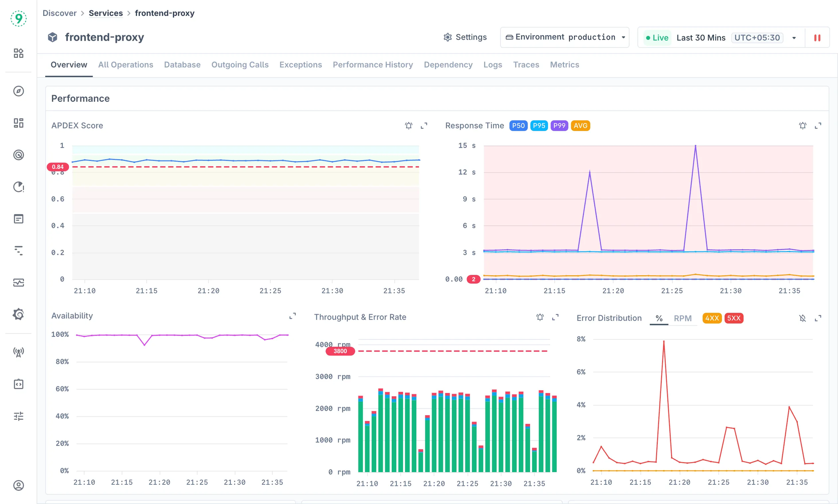Open the API Monitoring clipboard icon in sidebar
The height and width of the screenshot is (504, 838).
click(x=18, y=384)
